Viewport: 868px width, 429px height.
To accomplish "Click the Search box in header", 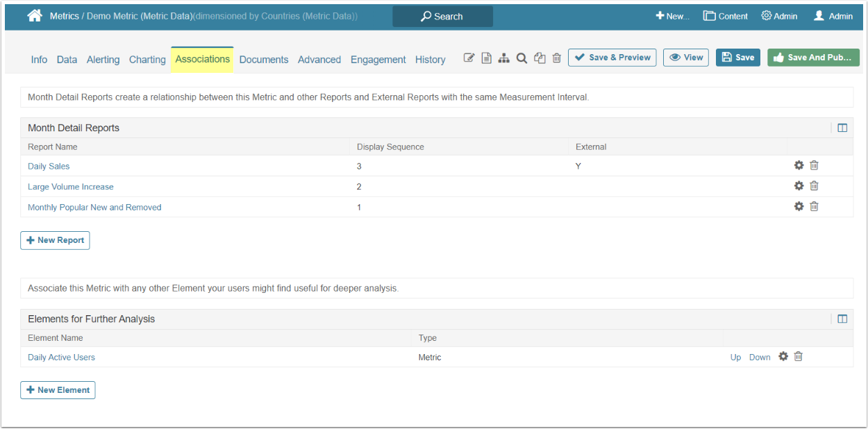I will coord(442,17).
